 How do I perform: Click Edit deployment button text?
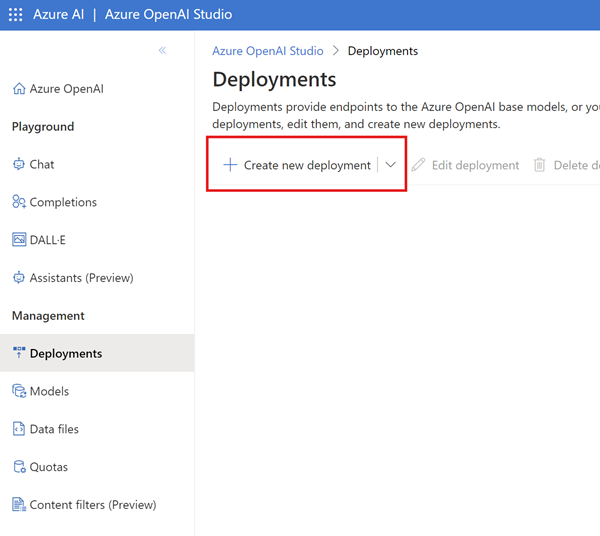click(475, 165)
